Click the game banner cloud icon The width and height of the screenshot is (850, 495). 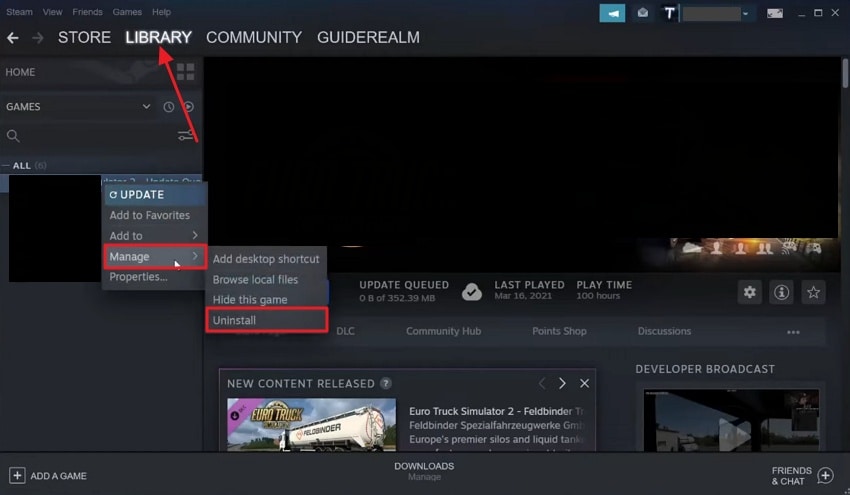pyautogui.click(x=692, y=248)
